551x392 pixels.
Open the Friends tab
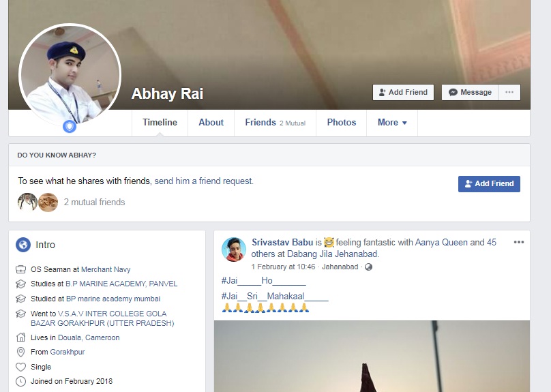[275, 123]
